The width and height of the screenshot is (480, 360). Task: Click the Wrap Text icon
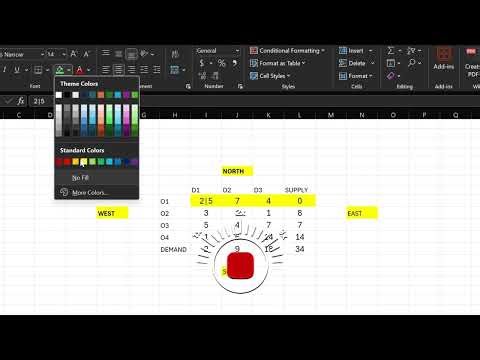175,54
